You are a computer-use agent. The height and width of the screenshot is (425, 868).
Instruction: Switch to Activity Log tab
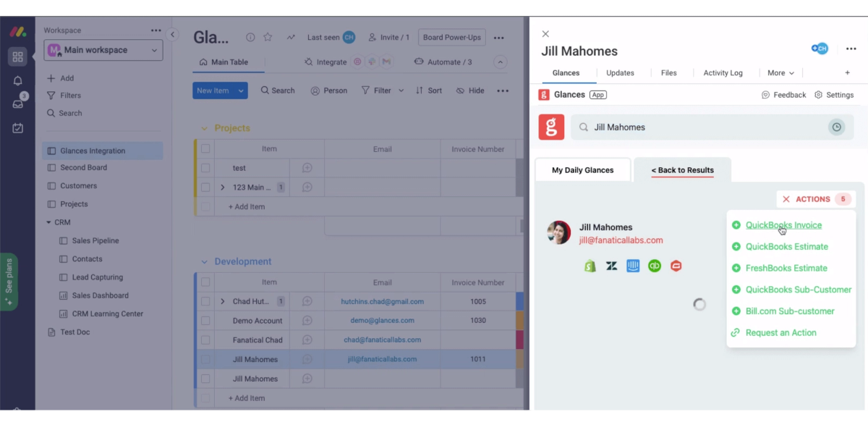(x=723, y=73)
